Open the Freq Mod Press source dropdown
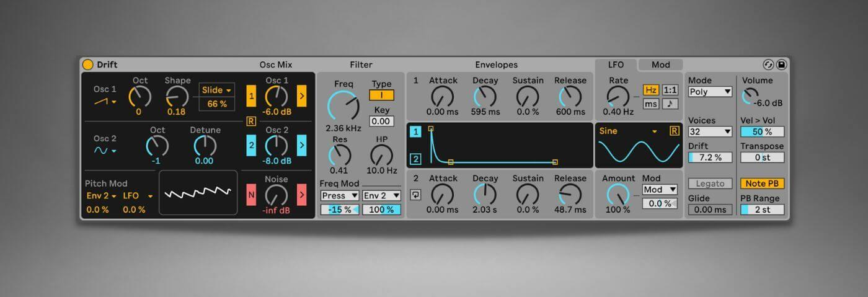Screen dimensions: 868x297 pos(340,195)
